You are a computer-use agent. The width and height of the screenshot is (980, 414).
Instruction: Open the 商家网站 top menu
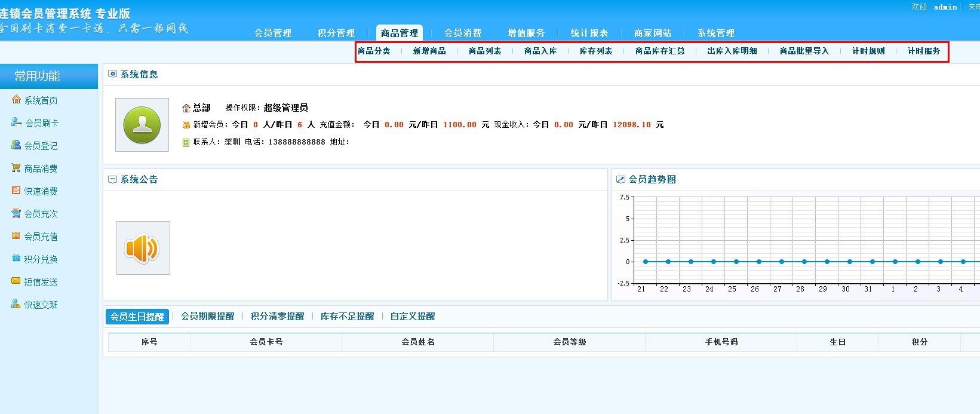(653, 33)
